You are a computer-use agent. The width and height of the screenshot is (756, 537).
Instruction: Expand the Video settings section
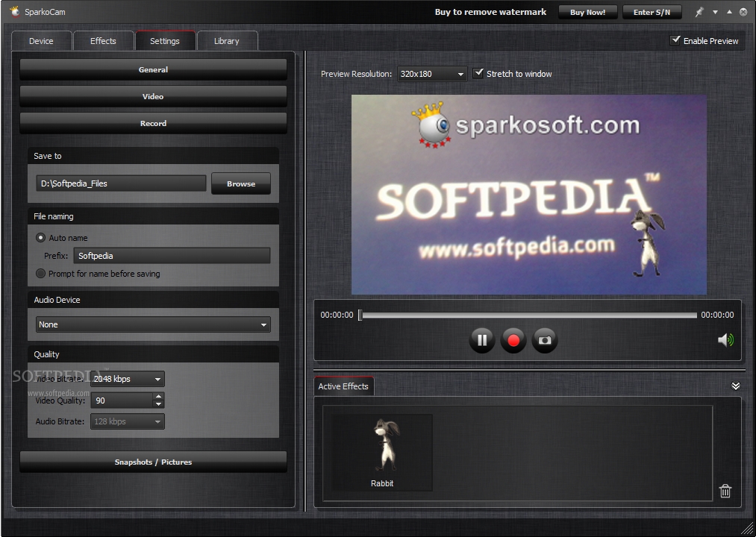[153, 96]
